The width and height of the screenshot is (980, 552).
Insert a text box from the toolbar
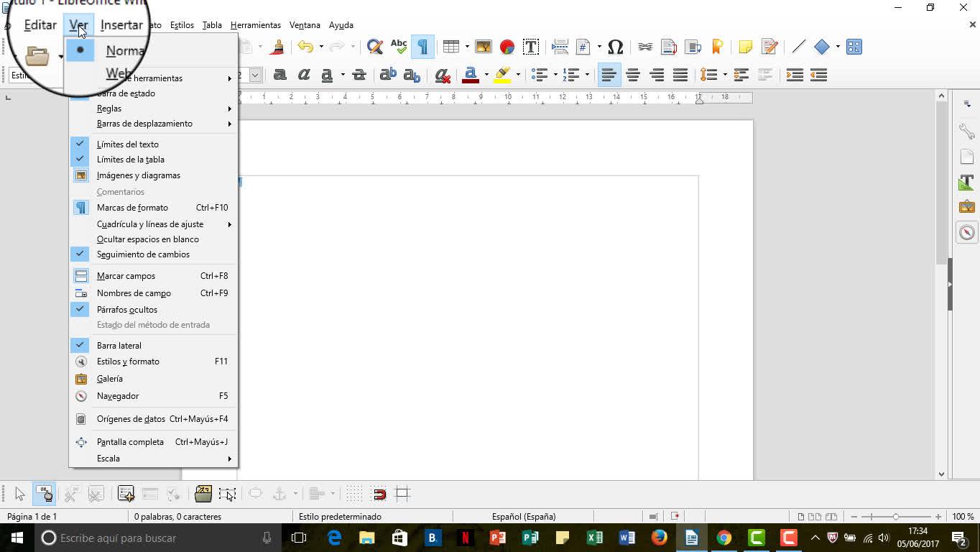coord(531,47)
